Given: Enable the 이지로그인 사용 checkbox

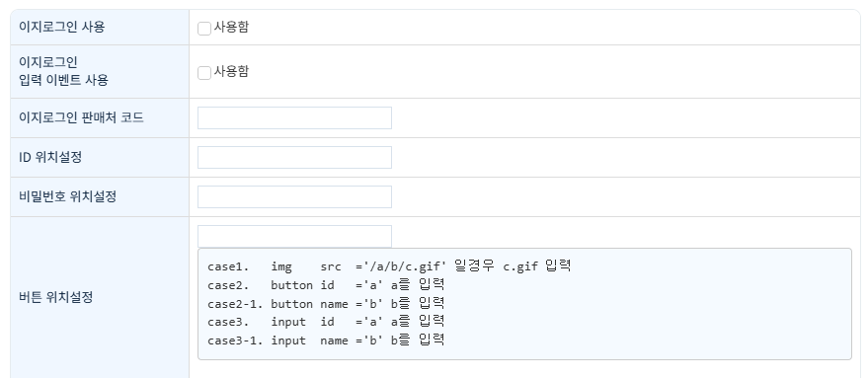Looking at the screenshot, I should coord(204,29).
